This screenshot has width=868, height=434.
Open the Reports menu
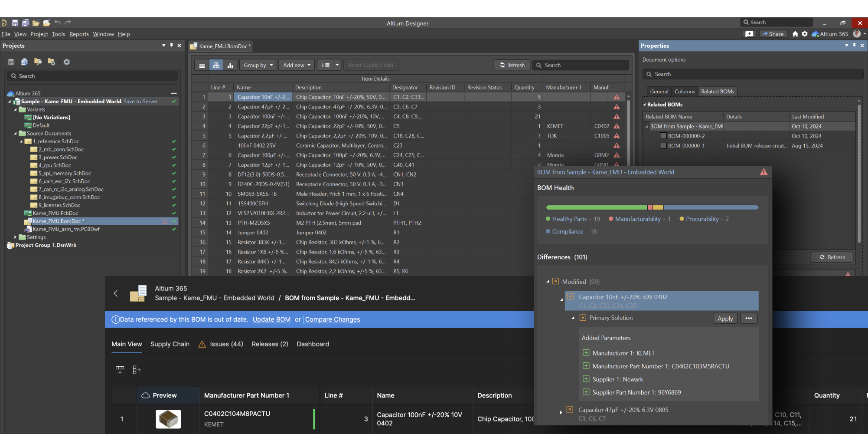[x=79, y=34]
